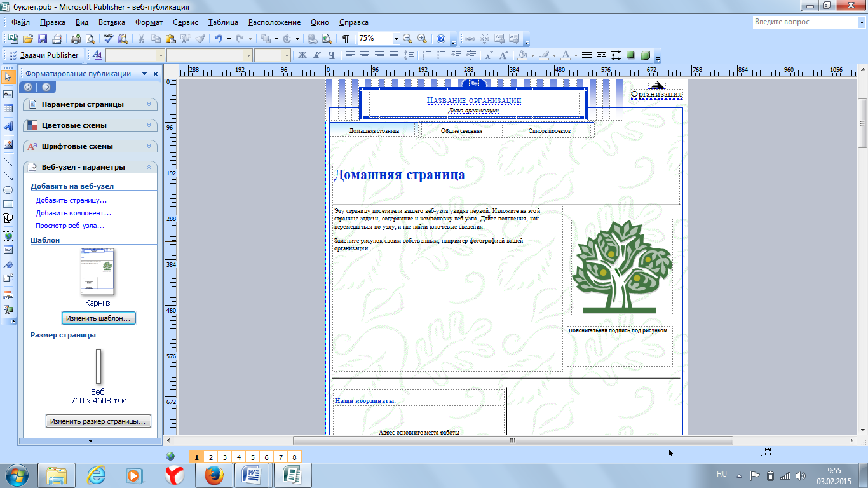Click the Просмотр веб-узла link

coord(70,226)
